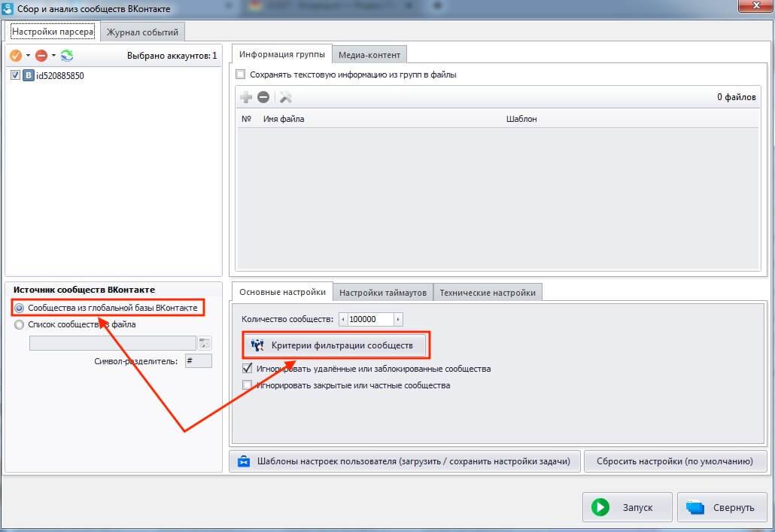Toggle 'Игнорировать закрытые или частные сообщества' checkbox

pyautogui.click(x=248, y=385)
